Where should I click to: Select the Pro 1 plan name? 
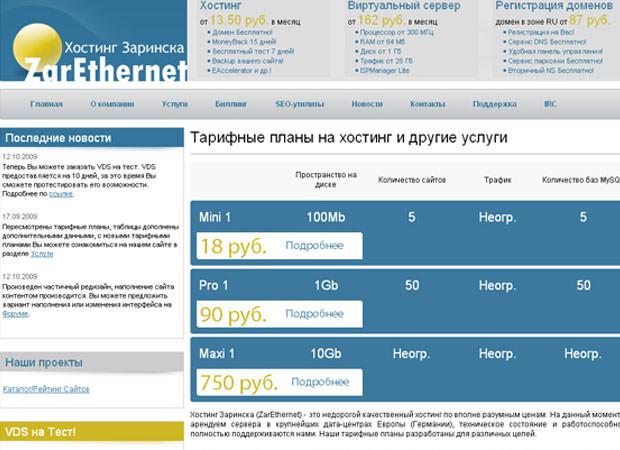coord(214,286)
